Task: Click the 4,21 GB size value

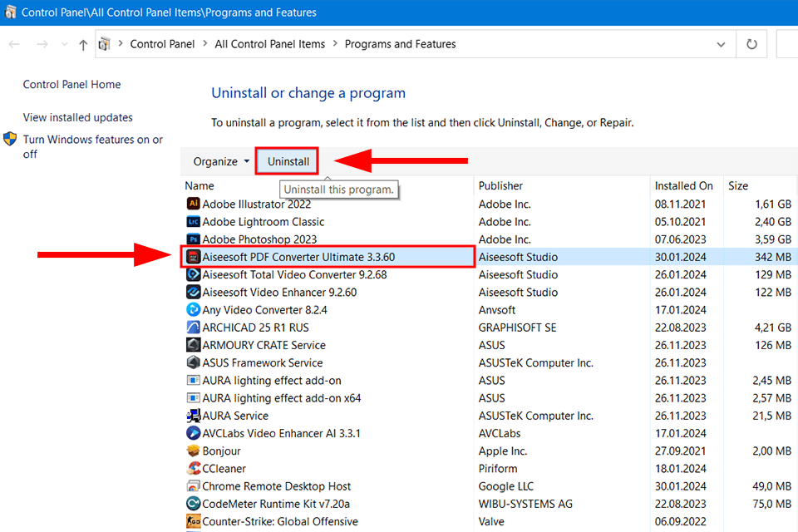Action: tap(773, 328)
